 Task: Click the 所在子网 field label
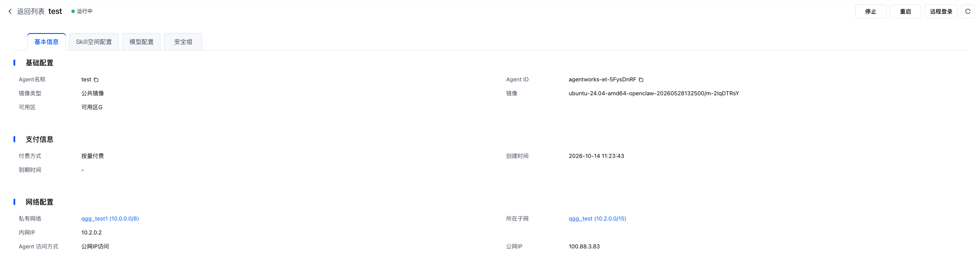pos(517,219)
